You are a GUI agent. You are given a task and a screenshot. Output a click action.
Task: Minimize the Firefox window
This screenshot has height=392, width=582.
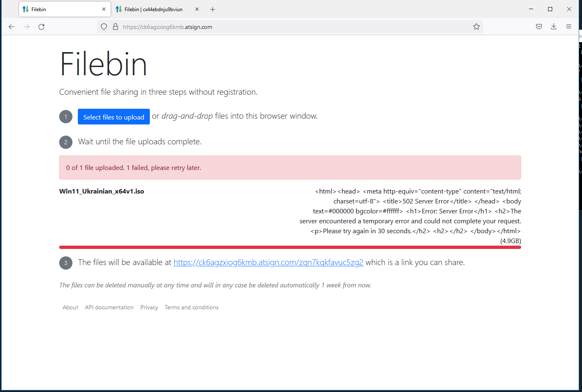(531, 9)
